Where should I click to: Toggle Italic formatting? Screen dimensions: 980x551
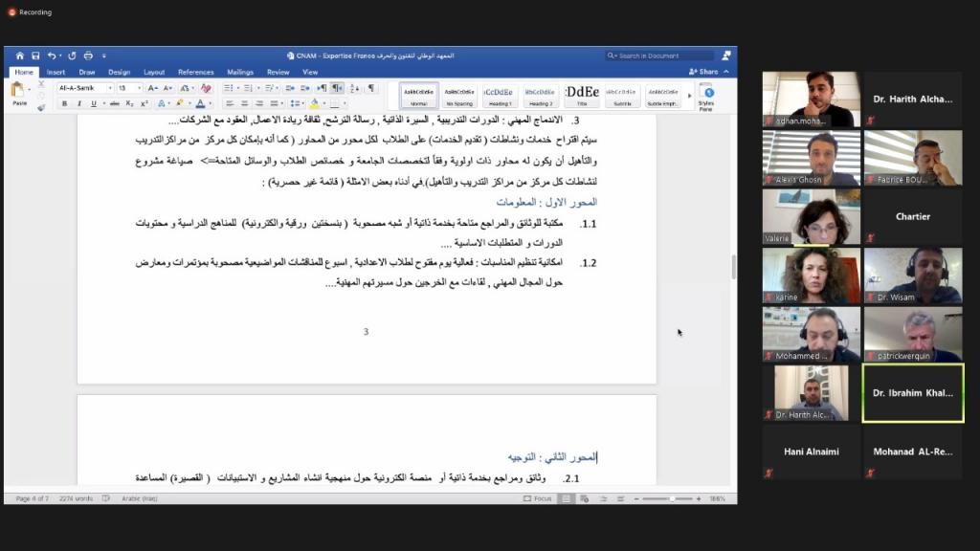coord(78,103)
